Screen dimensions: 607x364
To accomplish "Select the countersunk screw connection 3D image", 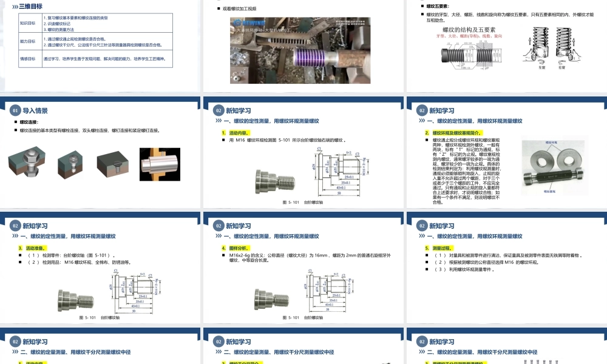I will (x=112, y=164).
